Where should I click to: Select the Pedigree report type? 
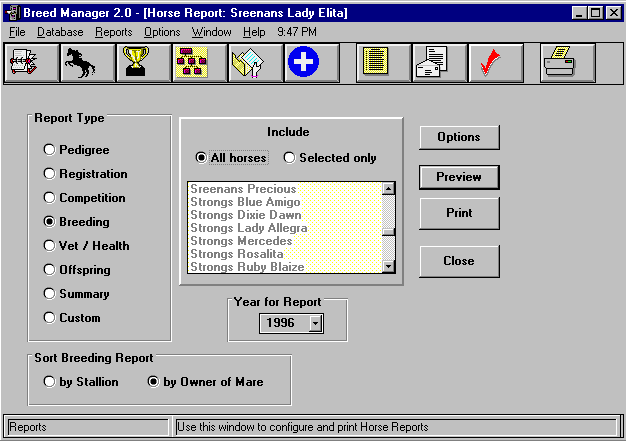(49, 150)
